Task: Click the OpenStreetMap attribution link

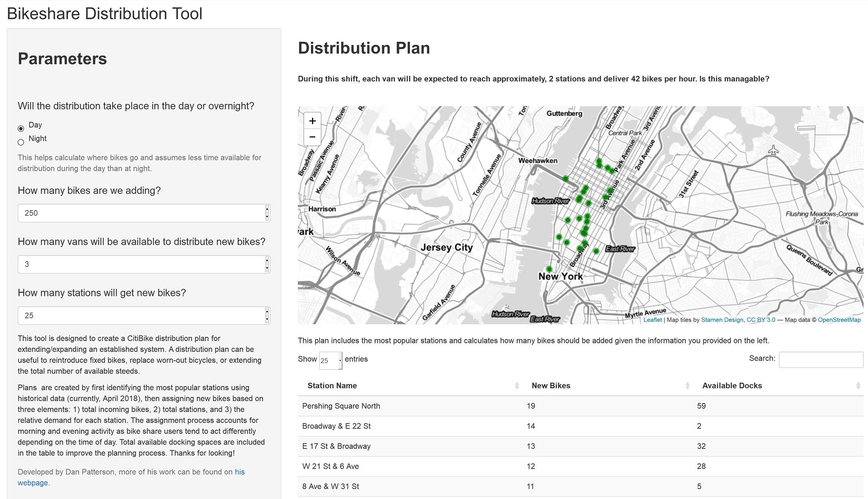Action: (839, 320)
